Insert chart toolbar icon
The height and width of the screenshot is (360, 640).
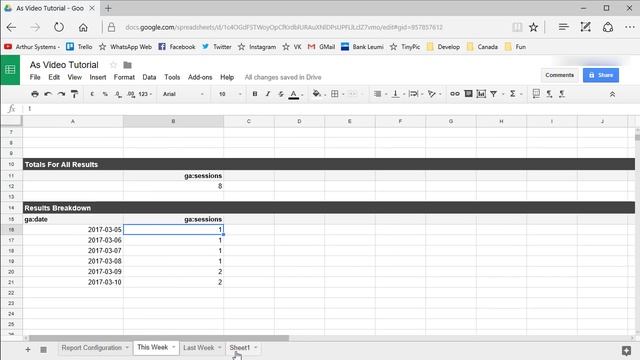(x=481, y=94)
